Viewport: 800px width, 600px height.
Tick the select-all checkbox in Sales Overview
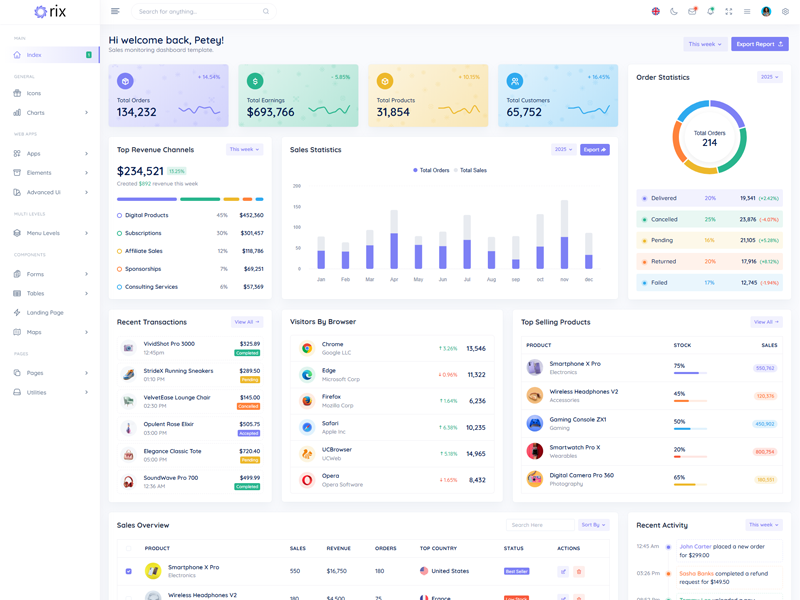point(128,548)
